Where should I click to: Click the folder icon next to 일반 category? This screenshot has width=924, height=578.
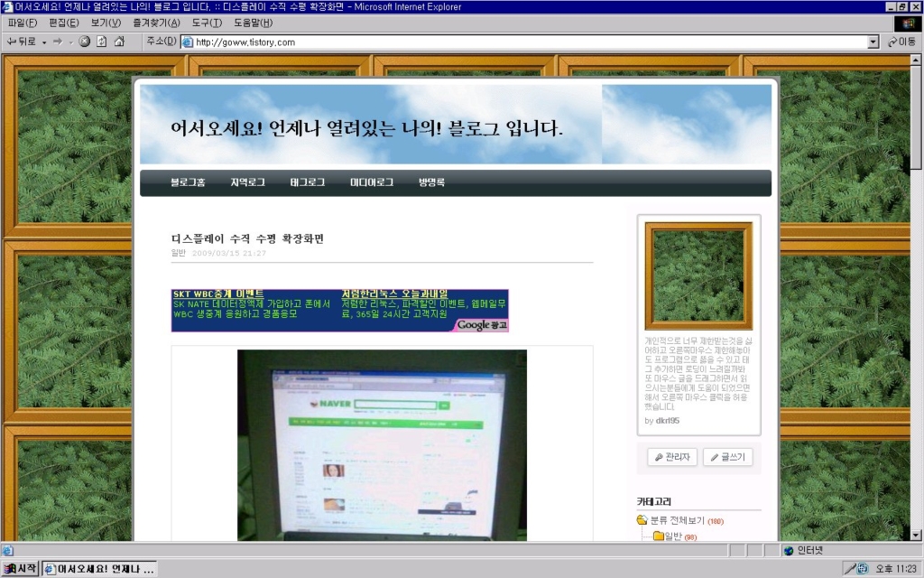tap(659, 536)
